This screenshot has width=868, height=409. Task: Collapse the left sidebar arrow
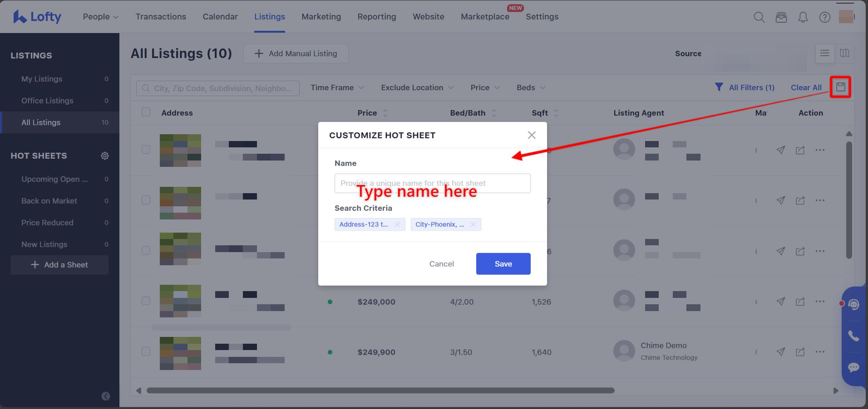106,396
